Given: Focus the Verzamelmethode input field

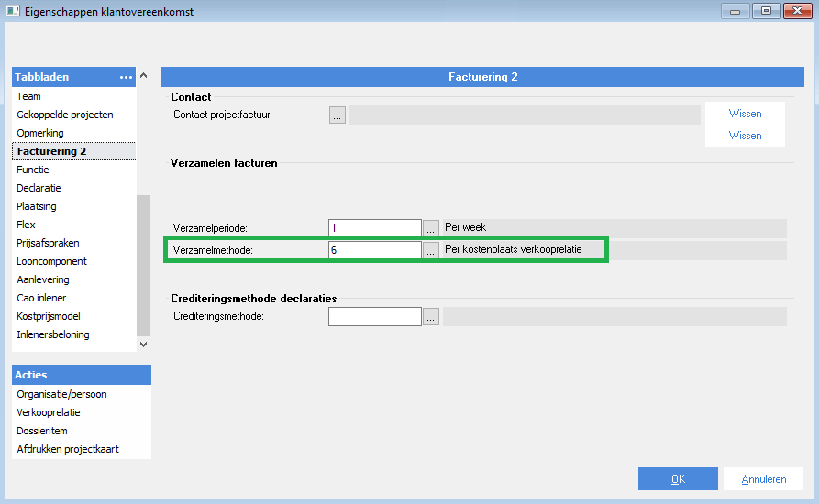Looking at the screenshot, I should pos(375,250).
